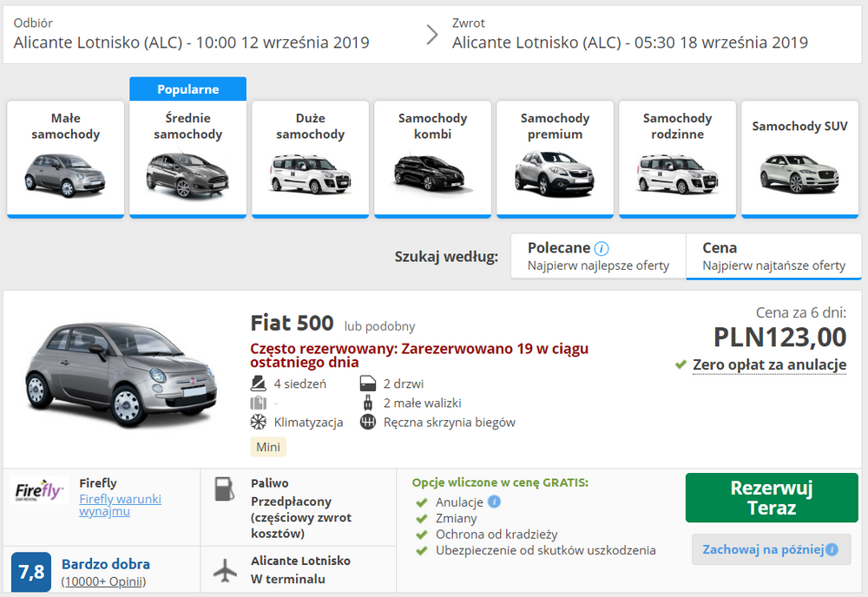Click Opcje wliczone w cenę GRATIS heading
Viewport: 868px width, 597px height.
coord(500,482)
